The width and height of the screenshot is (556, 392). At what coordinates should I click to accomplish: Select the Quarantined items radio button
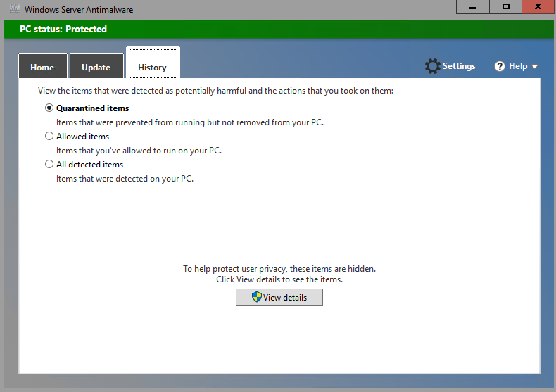pos(49,108)
